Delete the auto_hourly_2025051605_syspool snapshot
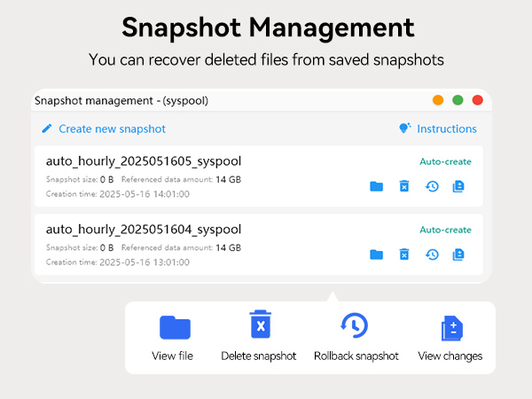Image resolution: width=532 pixels, height=399 pixels. point(403,186)
